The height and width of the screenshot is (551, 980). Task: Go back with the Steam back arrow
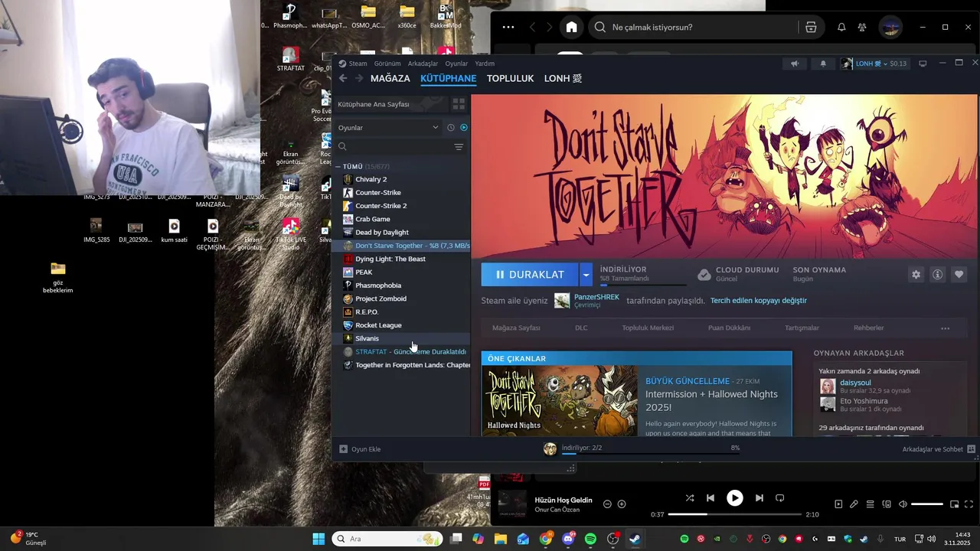click(343, 78)
